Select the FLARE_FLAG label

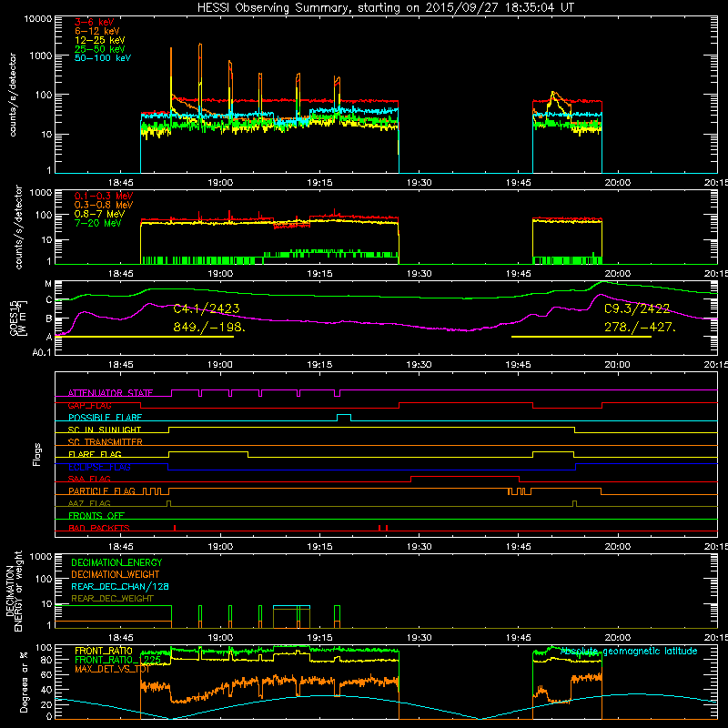95,454
